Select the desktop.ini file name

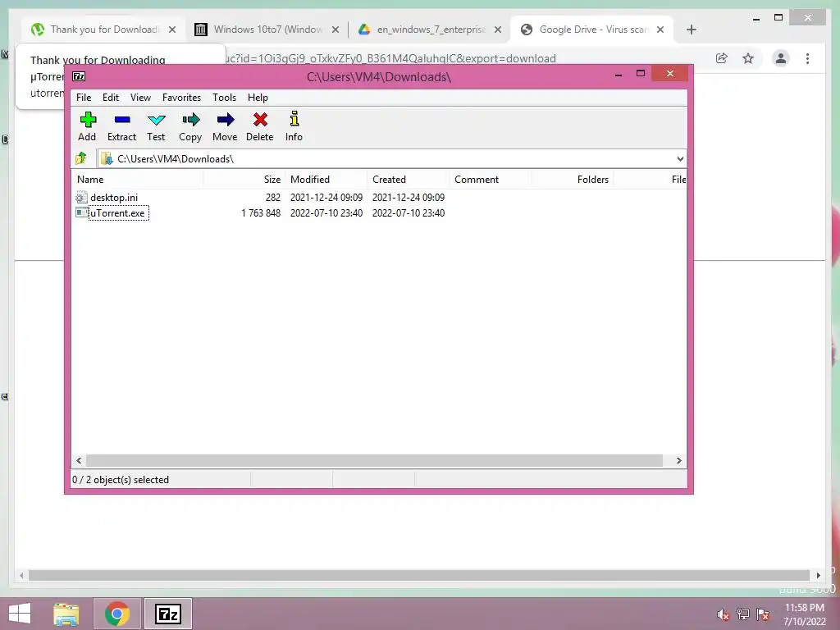pos(113,198)
